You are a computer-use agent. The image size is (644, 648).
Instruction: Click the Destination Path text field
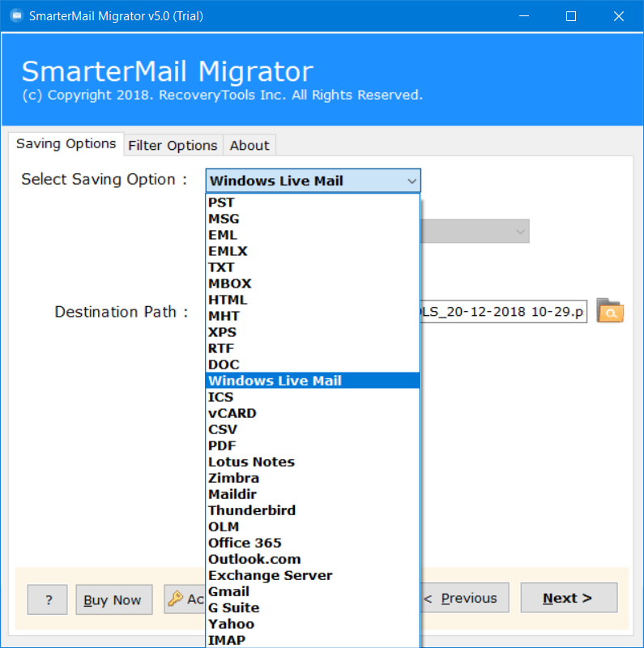[x=504, y=311]
